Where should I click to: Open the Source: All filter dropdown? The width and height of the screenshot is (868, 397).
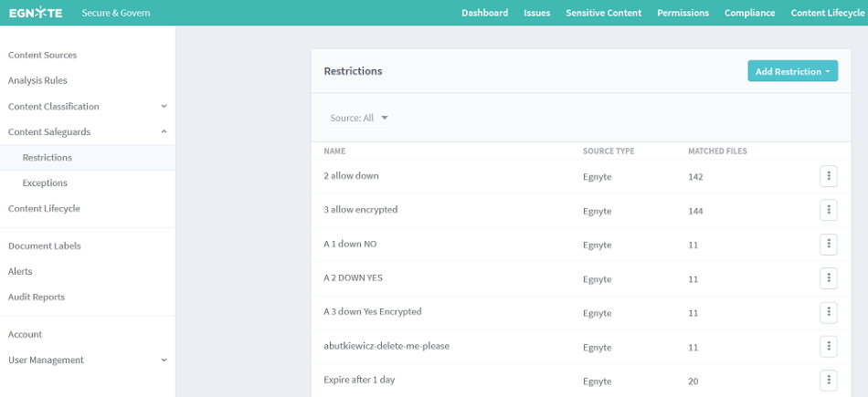coord(360,118)
